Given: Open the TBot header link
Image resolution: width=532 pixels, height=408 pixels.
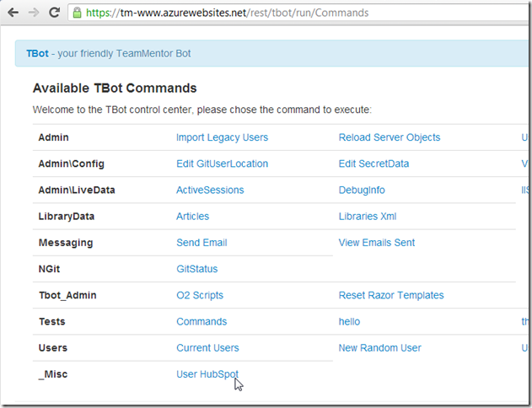Looking at the screenshot, I should click(x=37, y=54).
